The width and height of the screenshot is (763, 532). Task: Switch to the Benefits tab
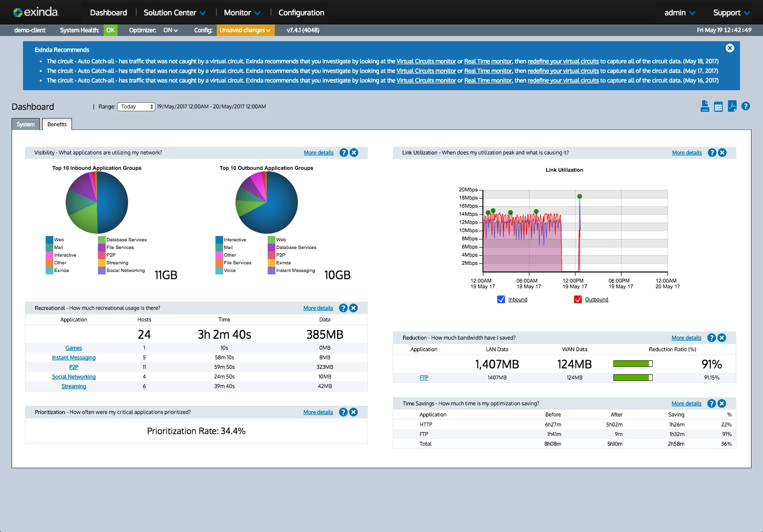[57, 124]
